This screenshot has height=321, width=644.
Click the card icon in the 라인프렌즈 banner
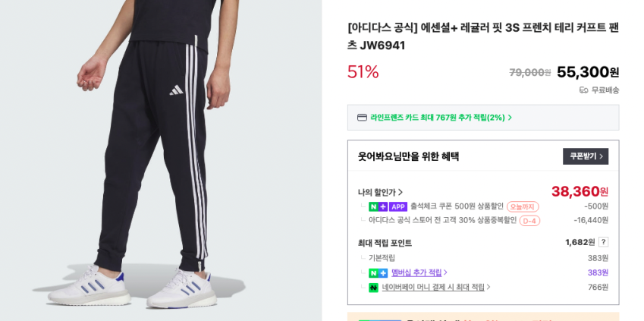coord(362,118)
